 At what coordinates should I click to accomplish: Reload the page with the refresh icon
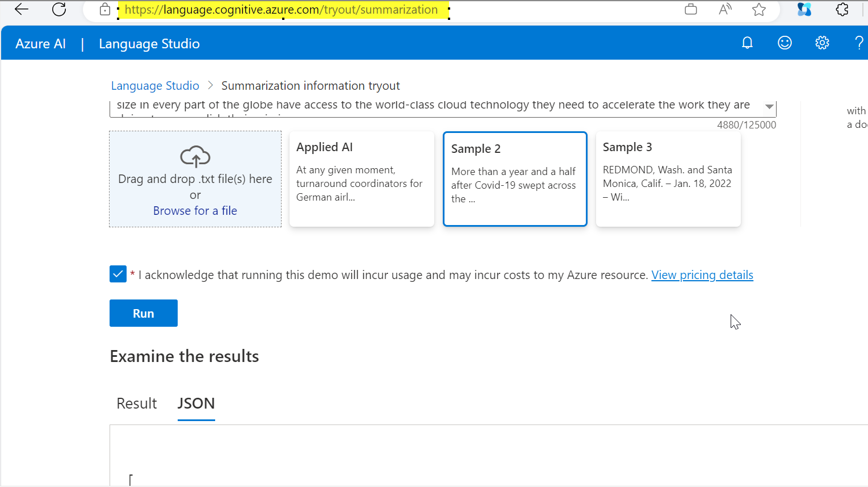coord(59,9)
